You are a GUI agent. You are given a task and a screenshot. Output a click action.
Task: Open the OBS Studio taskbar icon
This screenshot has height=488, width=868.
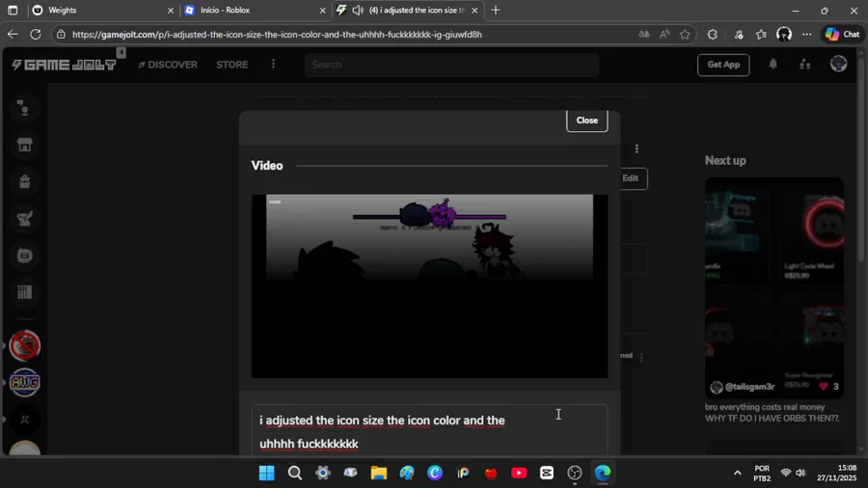tap(575, 474)
